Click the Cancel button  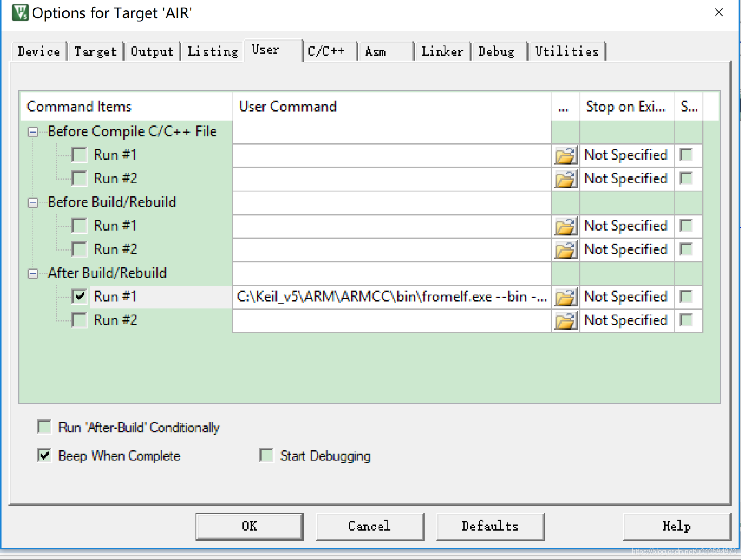(370, 527)
